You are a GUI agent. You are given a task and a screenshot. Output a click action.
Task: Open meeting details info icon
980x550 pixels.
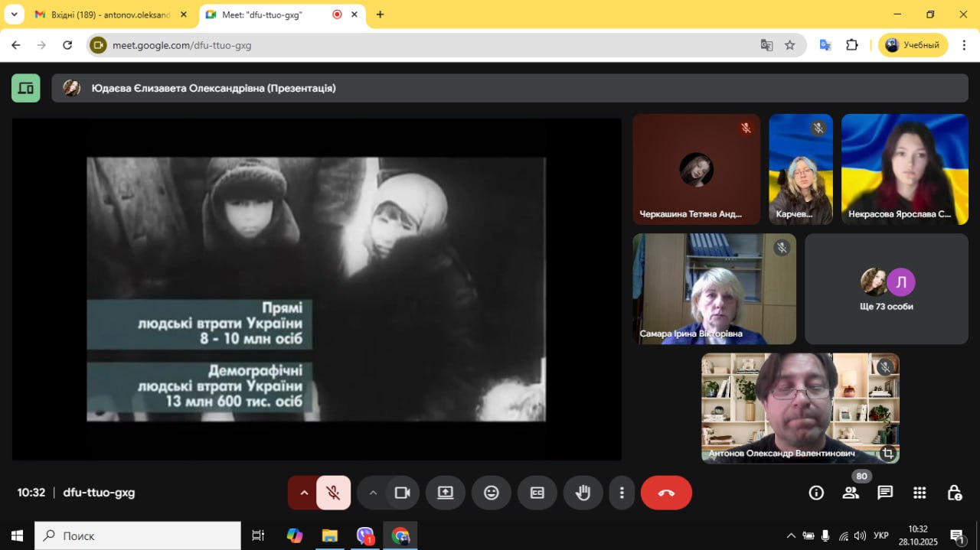tap(816, 493)
